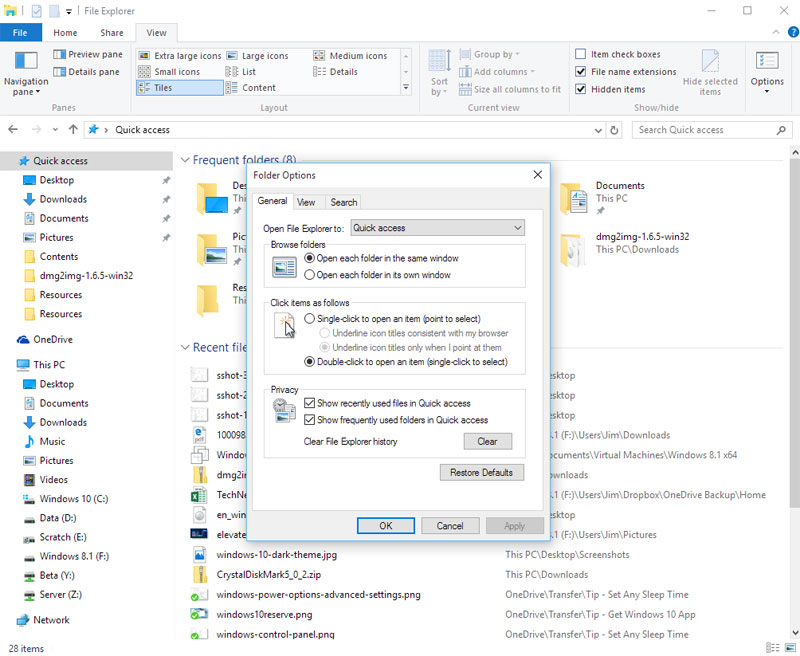800x656 pixels.
Task: Open the recent locations dropdown arrow
Action: click(x=55, y=130)
